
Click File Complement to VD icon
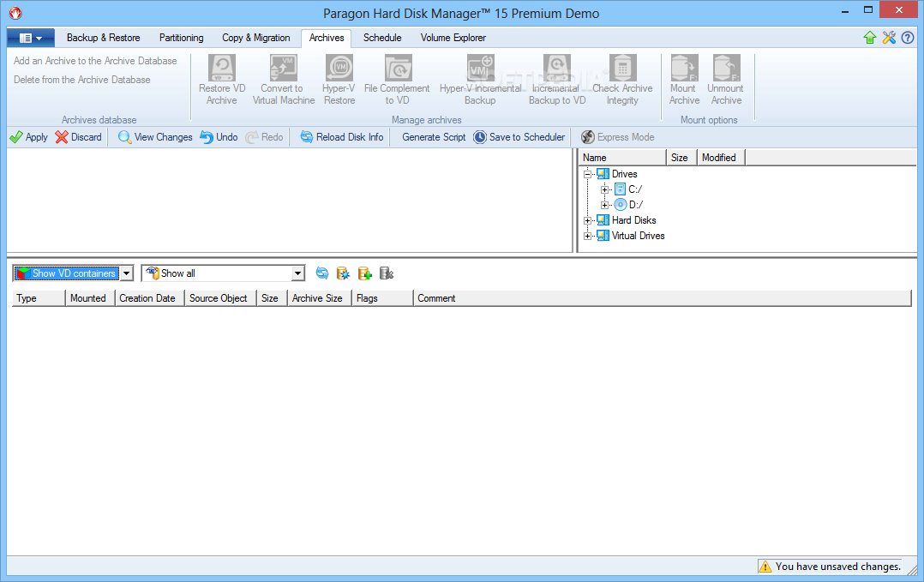(398, 68)
